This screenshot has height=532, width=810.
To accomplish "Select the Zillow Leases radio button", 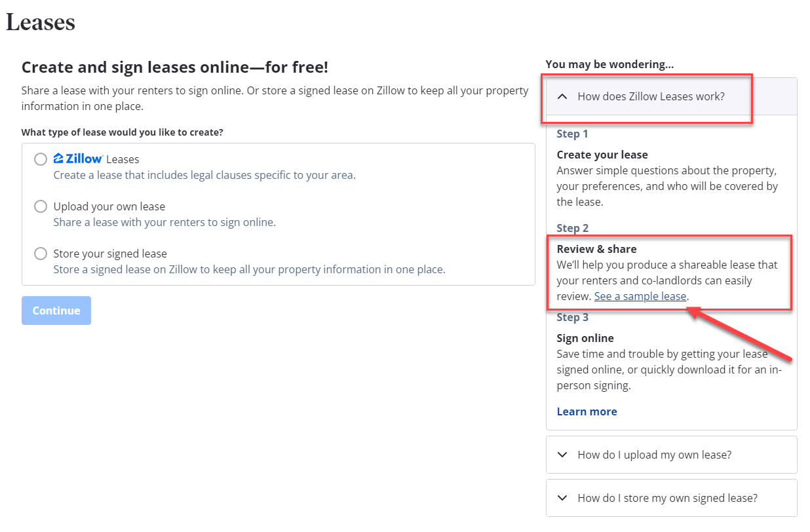I will 41,159.
